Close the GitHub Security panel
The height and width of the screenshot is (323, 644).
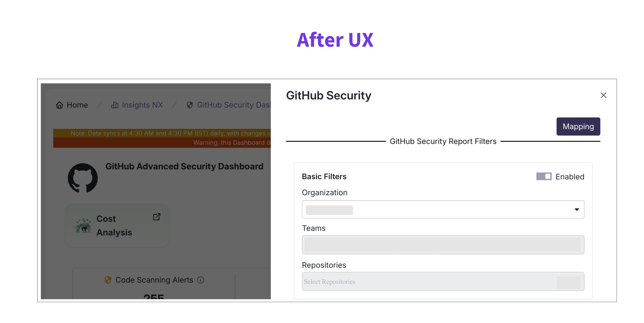click(x=603, y=95)
